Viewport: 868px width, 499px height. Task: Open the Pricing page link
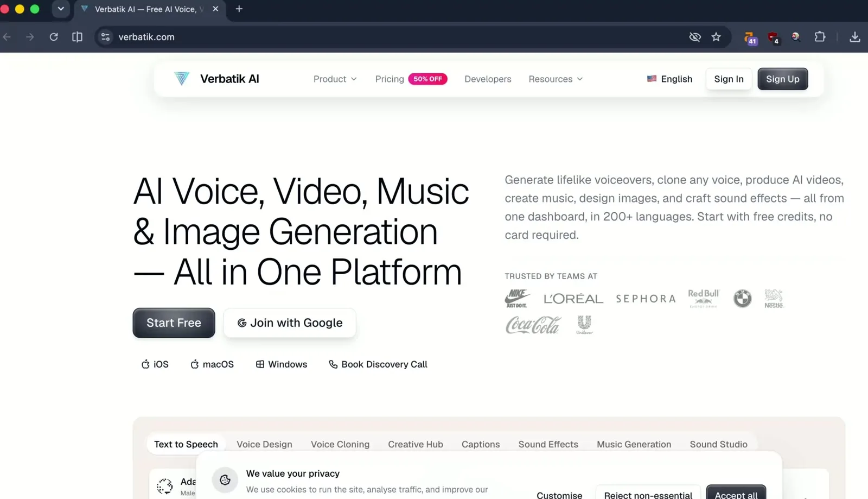pyautogui.click(x=390, y=79)
